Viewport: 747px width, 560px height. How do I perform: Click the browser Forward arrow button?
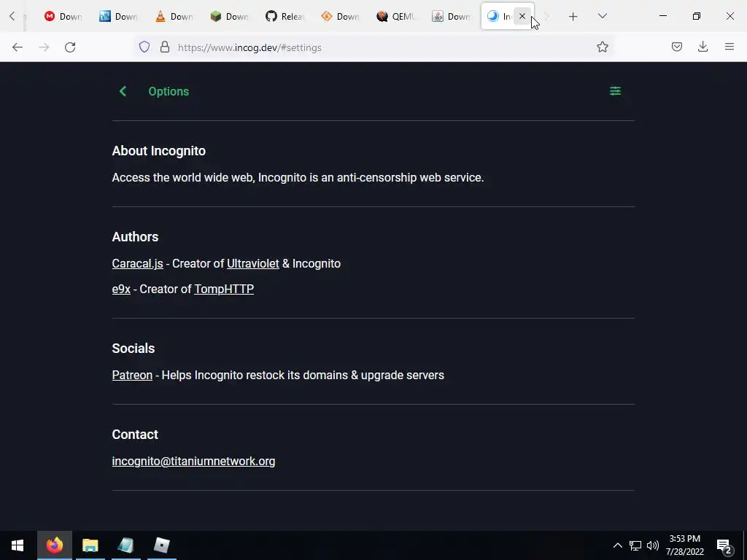pos(44,47)
